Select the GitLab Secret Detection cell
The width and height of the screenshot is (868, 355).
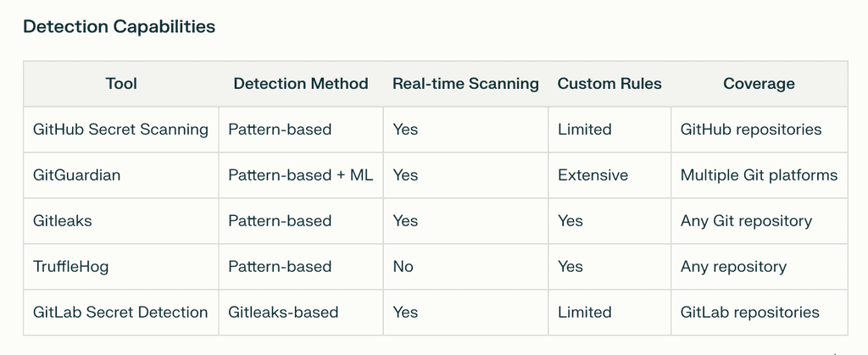pyautogui.click(x=120, y=313)
